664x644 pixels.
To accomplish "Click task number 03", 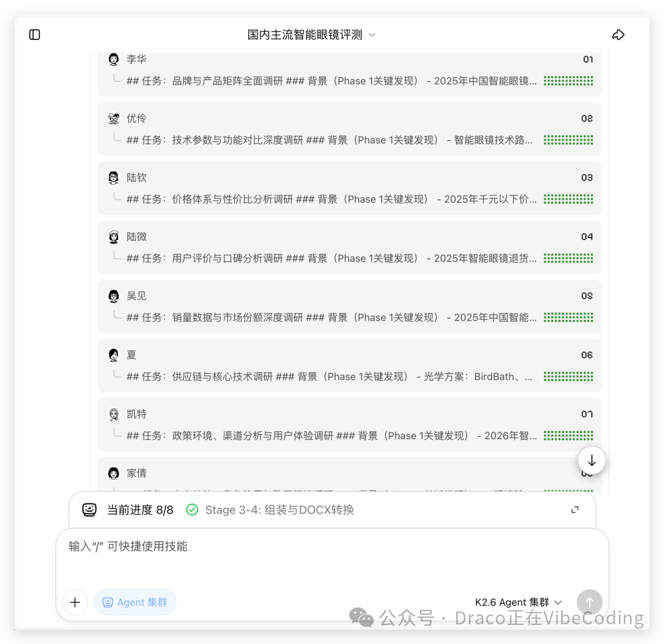I will (587, 178).
